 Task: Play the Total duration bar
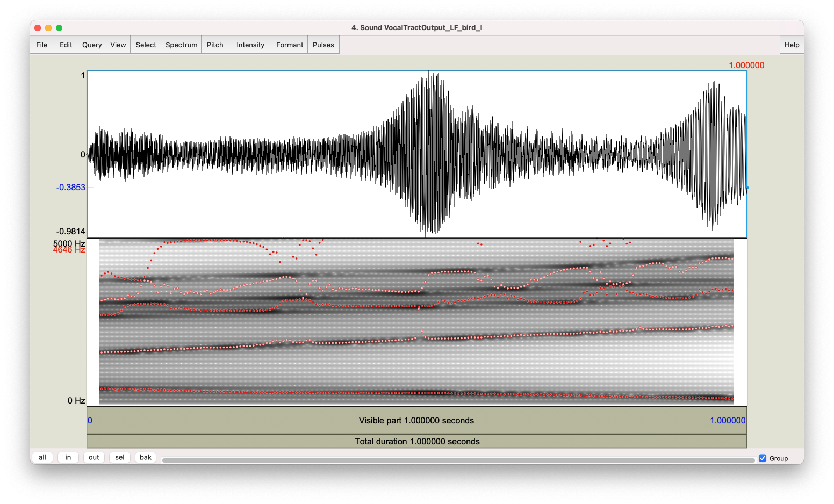click(x=416, y=442)
